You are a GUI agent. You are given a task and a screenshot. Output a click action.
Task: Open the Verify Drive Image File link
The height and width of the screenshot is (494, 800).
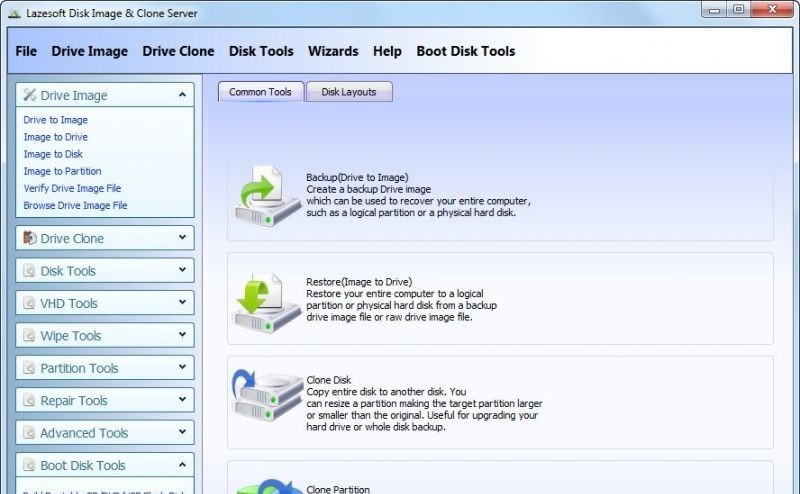tap(72, 188)
